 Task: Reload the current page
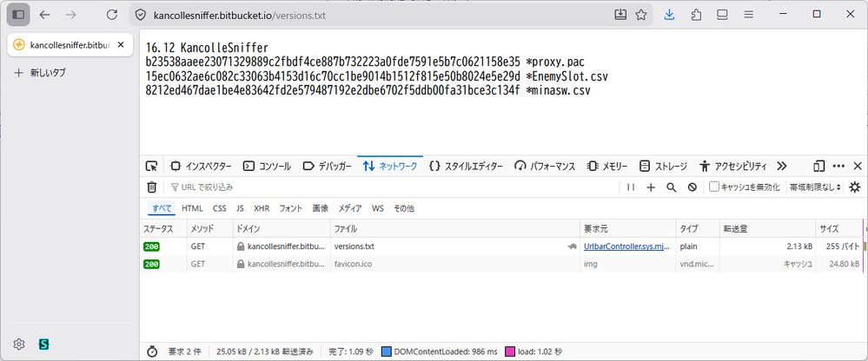tap(112, 15)
